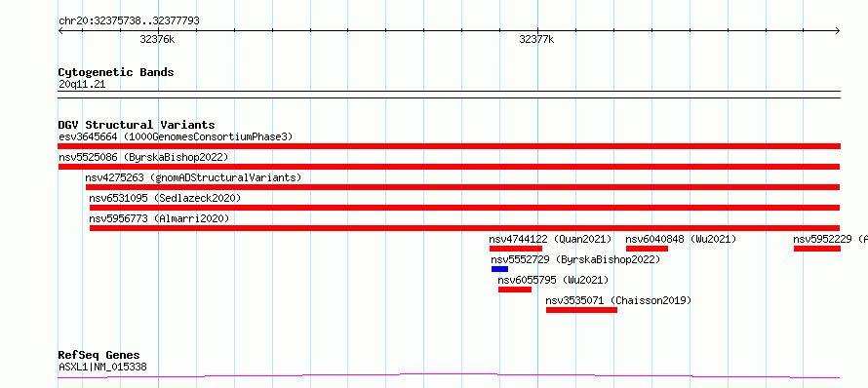Screen dimensions: 868x388
Task: Select the nsv5956773 Almarri2020 variant bar
Action: point(464,228)
